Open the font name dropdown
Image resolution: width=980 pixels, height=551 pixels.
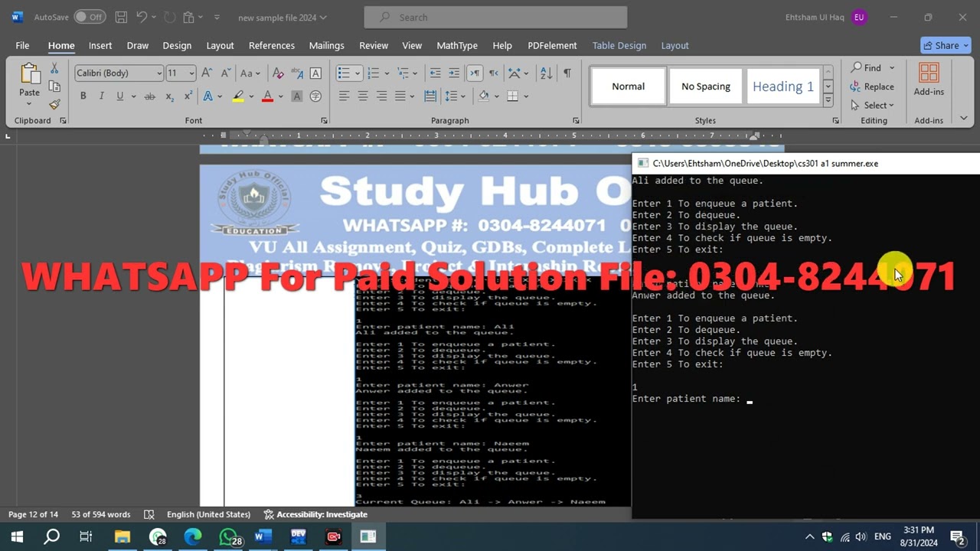tap(159, 73)
